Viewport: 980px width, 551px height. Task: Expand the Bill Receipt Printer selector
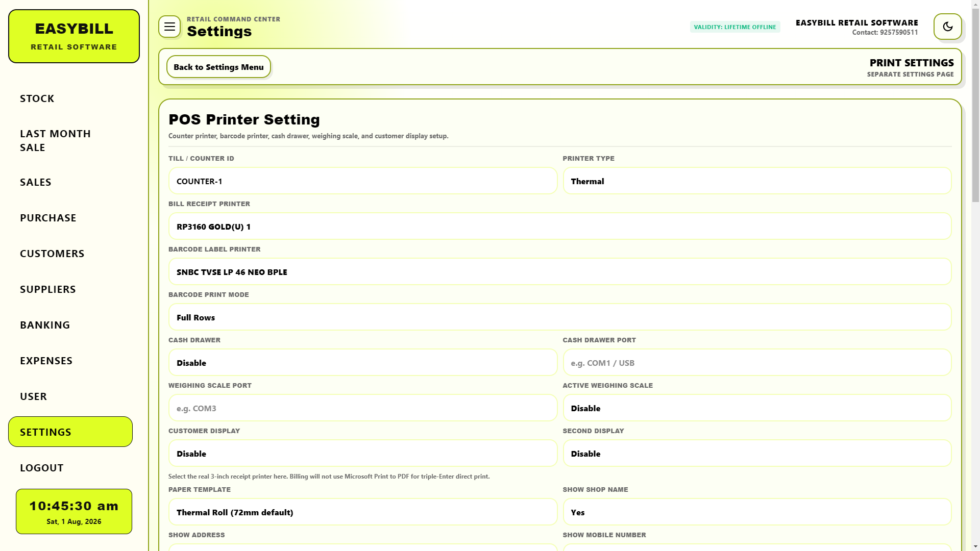(x=560, y=227)
